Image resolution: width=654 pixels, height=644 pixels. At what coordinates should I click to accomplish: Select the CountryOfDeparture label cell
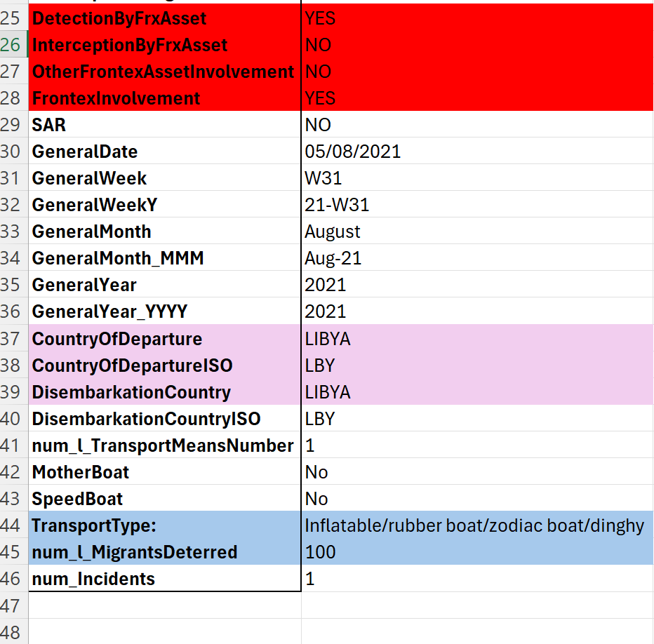(117, 339)
